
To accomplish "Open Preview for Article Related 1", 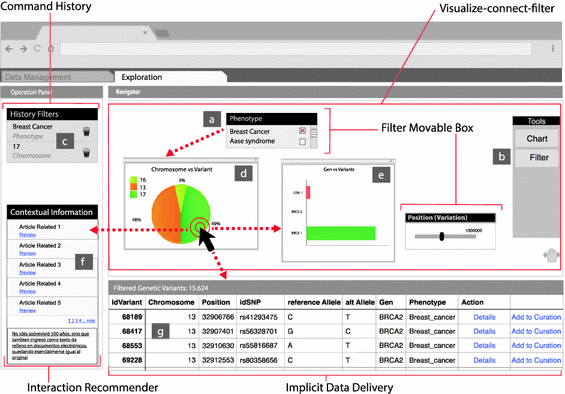I will 27,235.
